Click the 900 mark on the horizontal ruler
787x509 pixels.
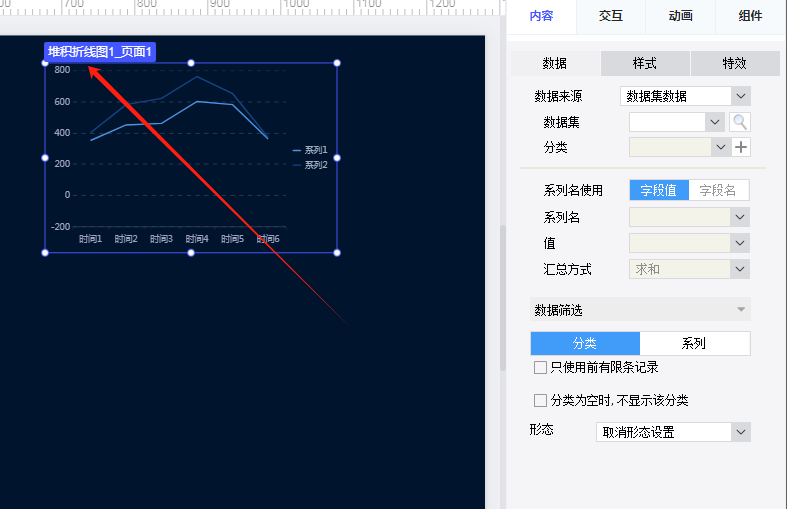[x=219, y=4]
